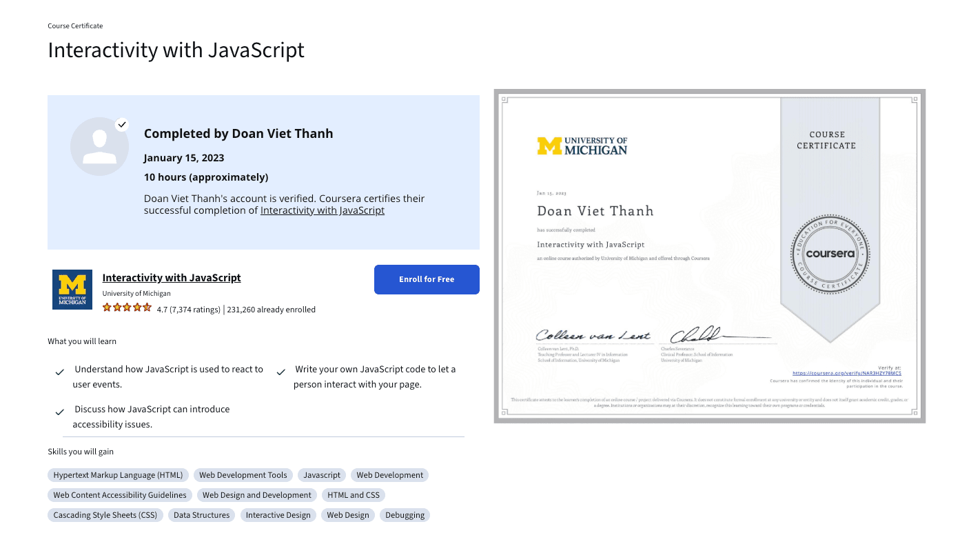Click the 'COURSE CERTIFICATE' ribbon text on certificate
Screen dimensions: 980x533
(827, 140)
